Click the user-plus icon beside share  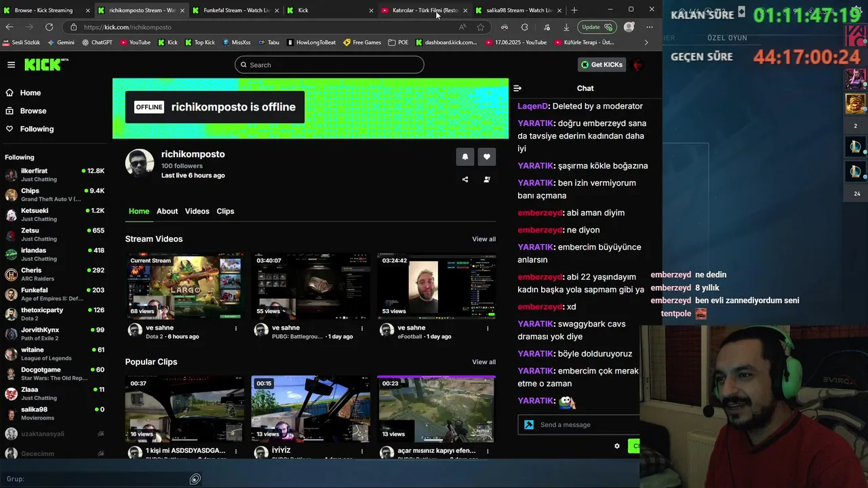[x=487, y=180]
